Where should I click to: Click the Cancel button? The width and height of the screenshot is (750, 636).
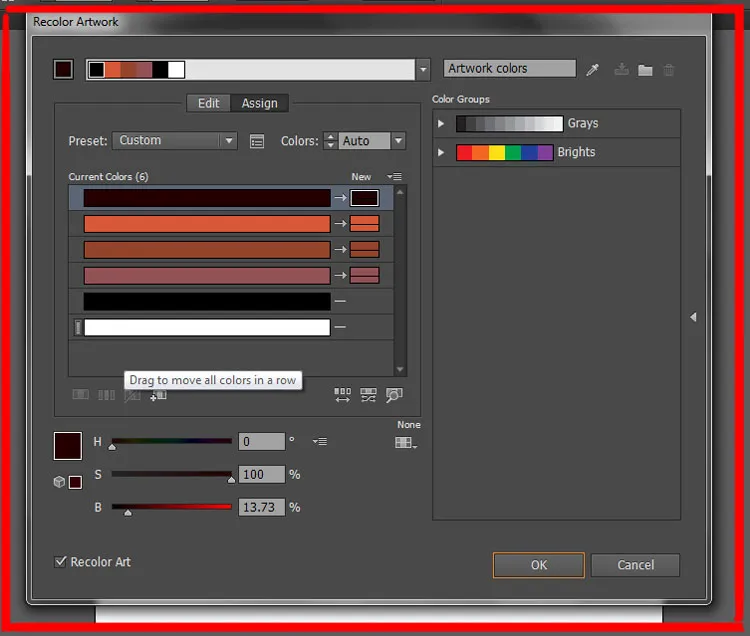(x=635, y=565)
